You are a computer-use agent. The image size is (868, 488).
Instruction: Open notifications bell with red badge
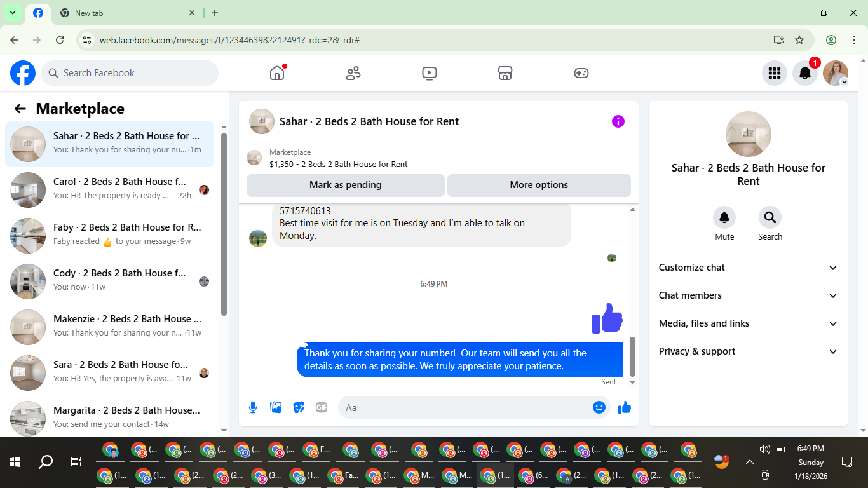point(805,73)
